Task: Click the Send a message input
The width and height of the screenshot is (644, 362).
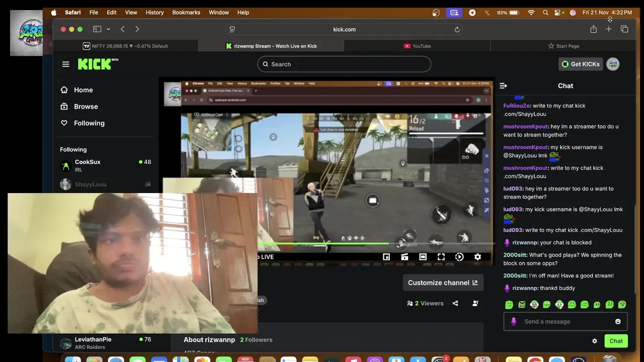Action: pyautogui.click(x=566, y=322)
